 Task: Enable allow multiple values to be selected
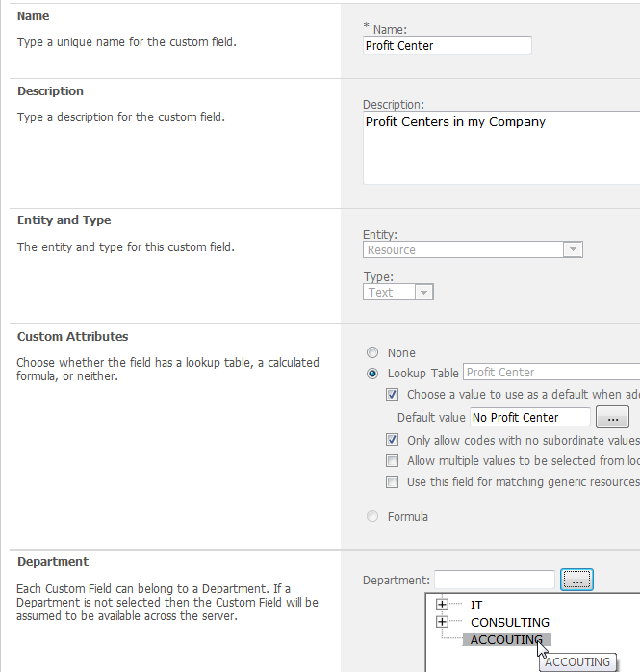click(393, 461)
